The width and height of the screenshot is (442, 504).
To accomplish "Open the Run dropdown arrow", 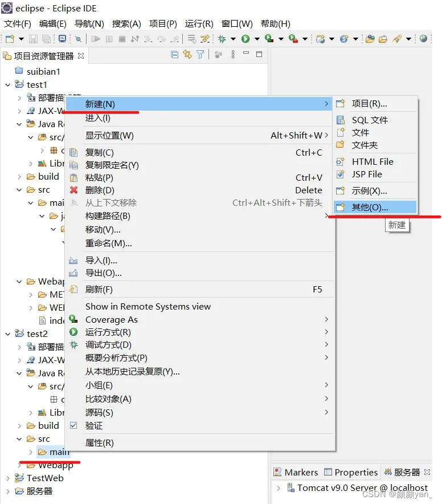I will click(257, 39).
